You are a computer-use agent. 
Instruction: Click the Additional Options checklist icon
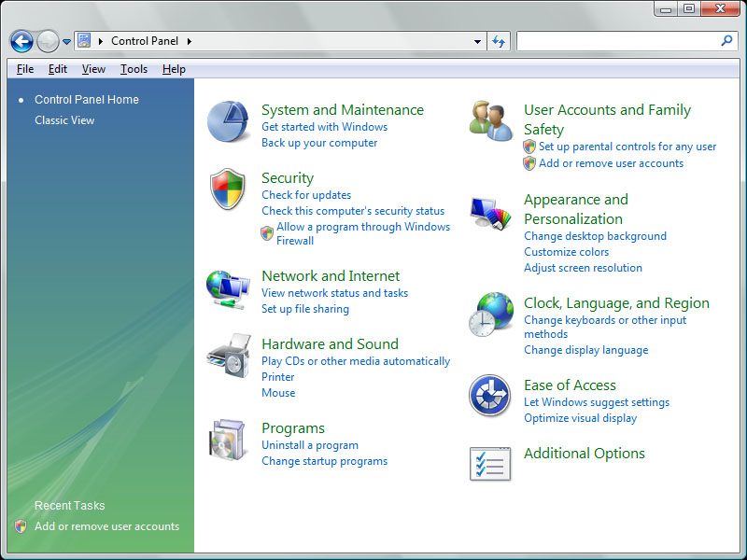point(490,463)
